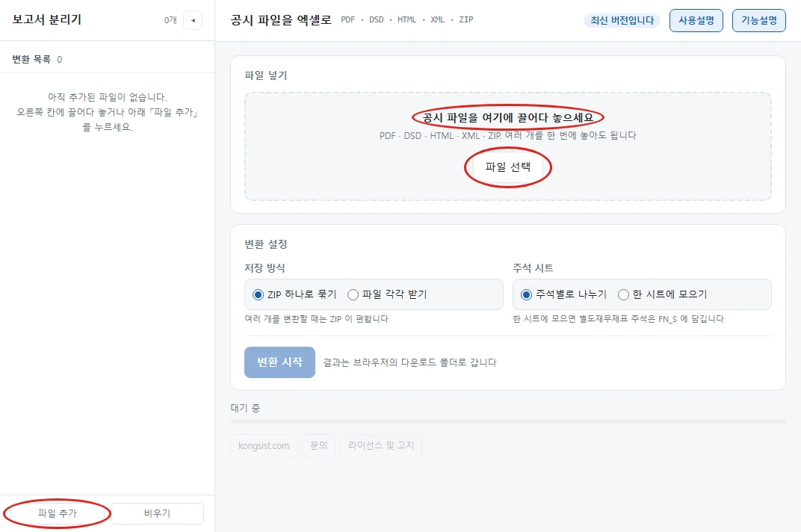The width and height of the screenshot is (801, 532).
Task: Click the 변환 설정 section title
Action: [266, 244]
